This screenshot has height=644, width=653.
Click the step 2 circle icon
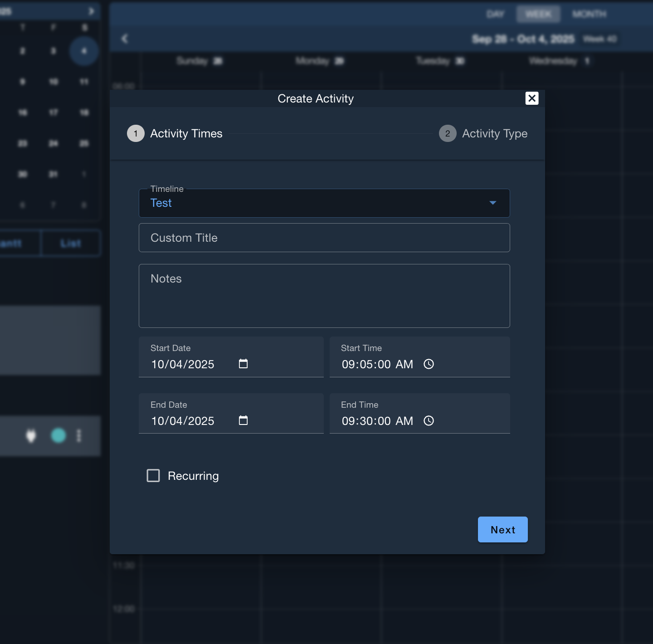tap(448, 133)
